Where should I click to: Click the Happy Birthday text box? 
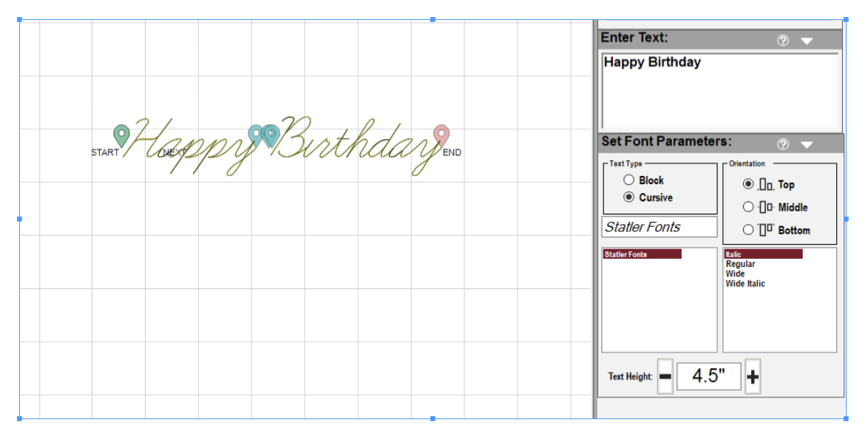click(720, 90)
